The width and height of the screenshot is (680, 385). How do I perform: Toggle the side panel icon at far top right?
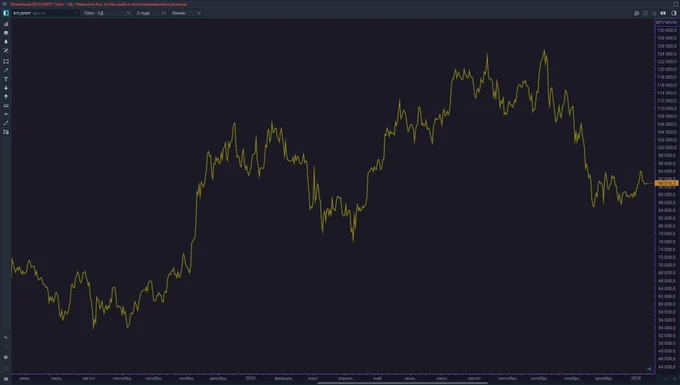tap(674, 13)
